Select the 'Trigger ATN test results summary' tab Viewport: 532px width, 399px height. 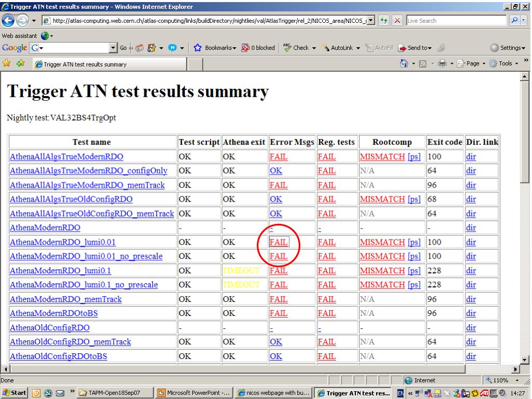tap(110, 64)
